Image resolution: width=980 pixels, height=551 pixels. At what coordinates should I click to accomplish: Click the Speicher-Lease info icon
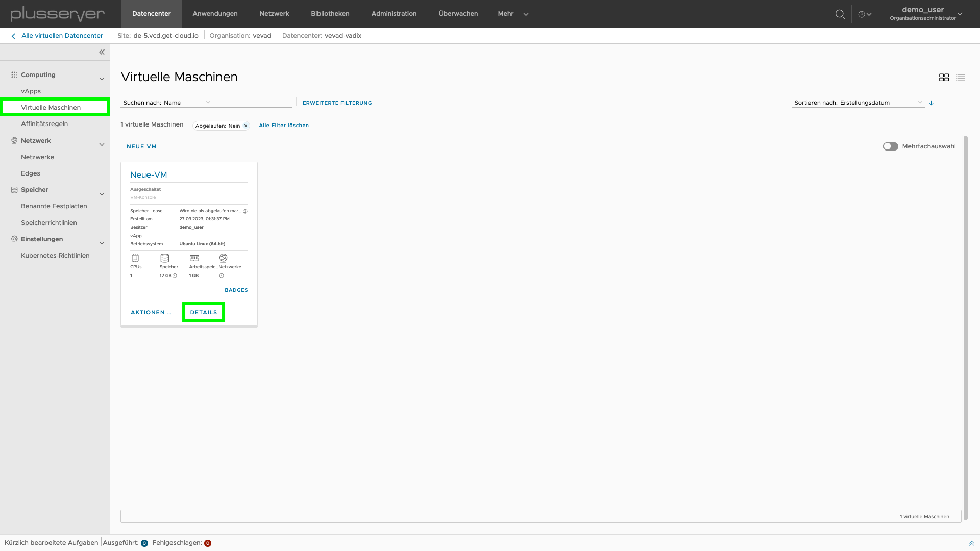point(245,211)
